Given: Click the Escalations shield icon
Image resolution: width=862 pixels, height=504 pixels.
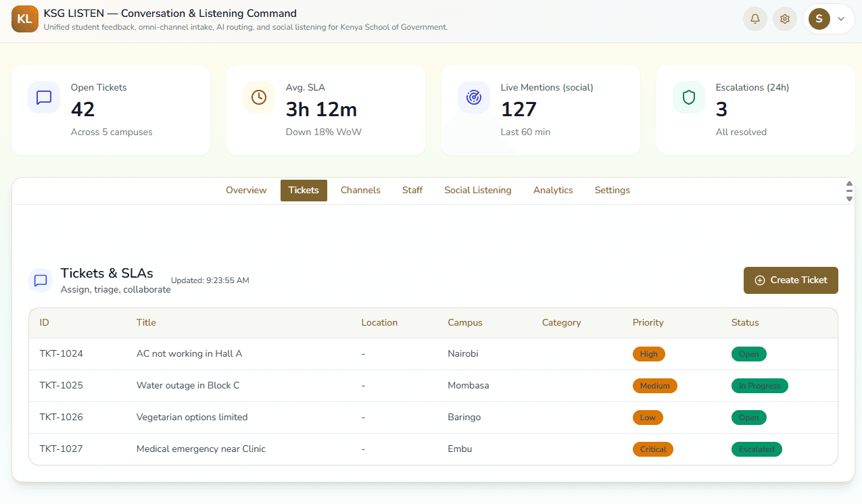Looking at the screenshot, I should coord(689,97).
